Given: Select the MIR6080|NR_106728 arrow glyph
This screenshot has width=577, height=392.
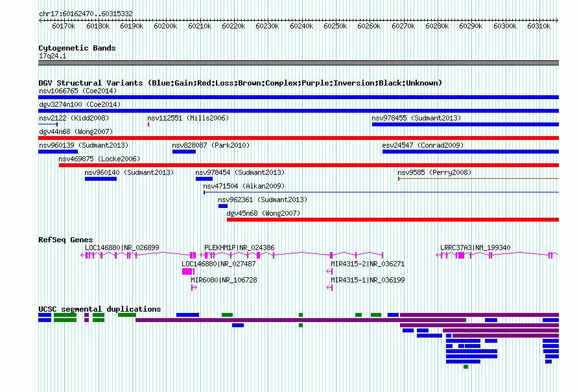Looking at the screenshot, I should point(194,288).
